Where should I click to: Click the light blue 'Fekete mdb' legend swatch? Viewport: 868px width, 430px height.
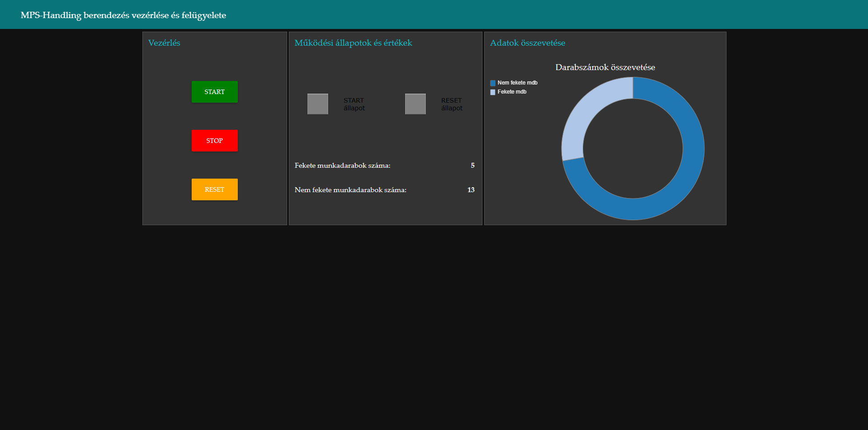coord(493,92)
